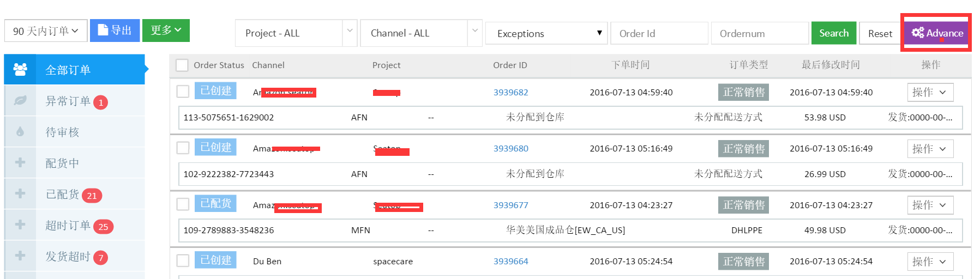The image size is (980, 279).
Task: Click the people icon beside 全部订单
Action: [x=20, y=69]
